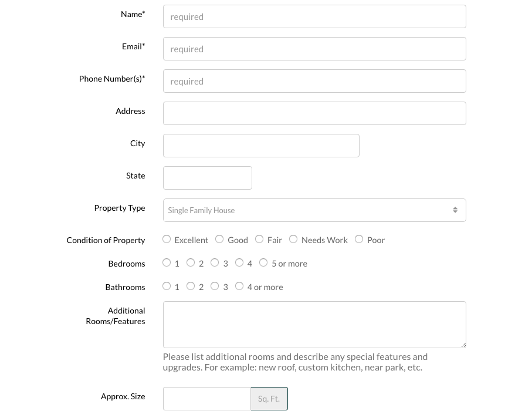The height and width of the screenshot is (411, 532).
Task: Click the Phone Number(s) field
Action: [314, 81]
